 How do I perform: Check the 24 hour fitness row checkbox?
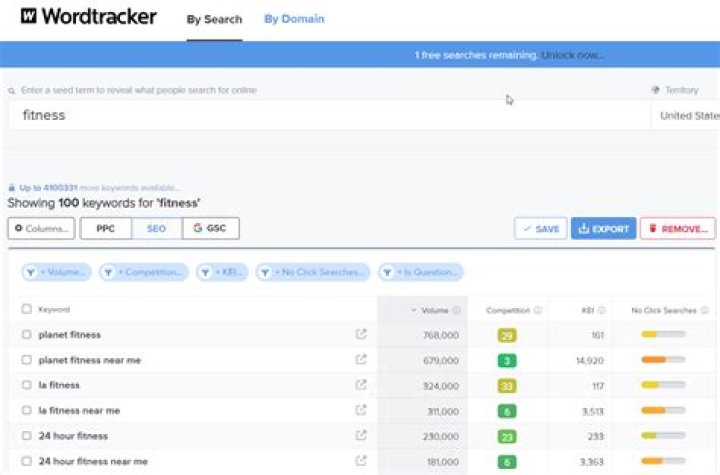(27, 435)
